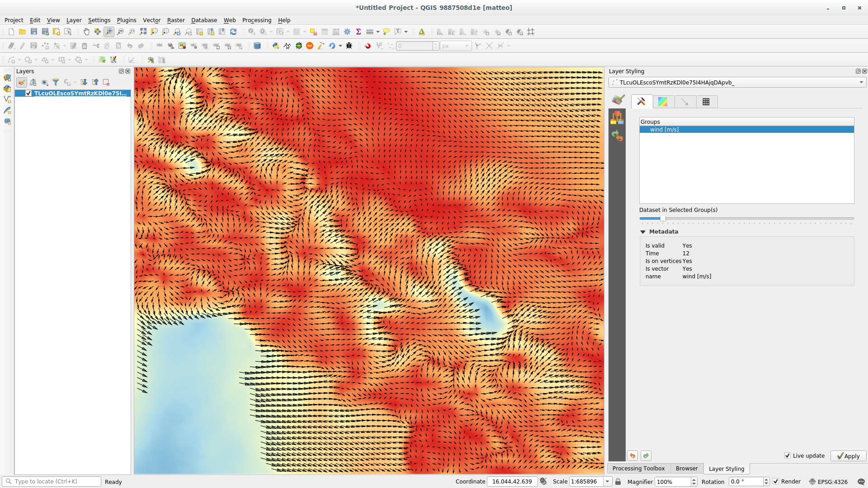Open the Processing menu

coord(256,20)
